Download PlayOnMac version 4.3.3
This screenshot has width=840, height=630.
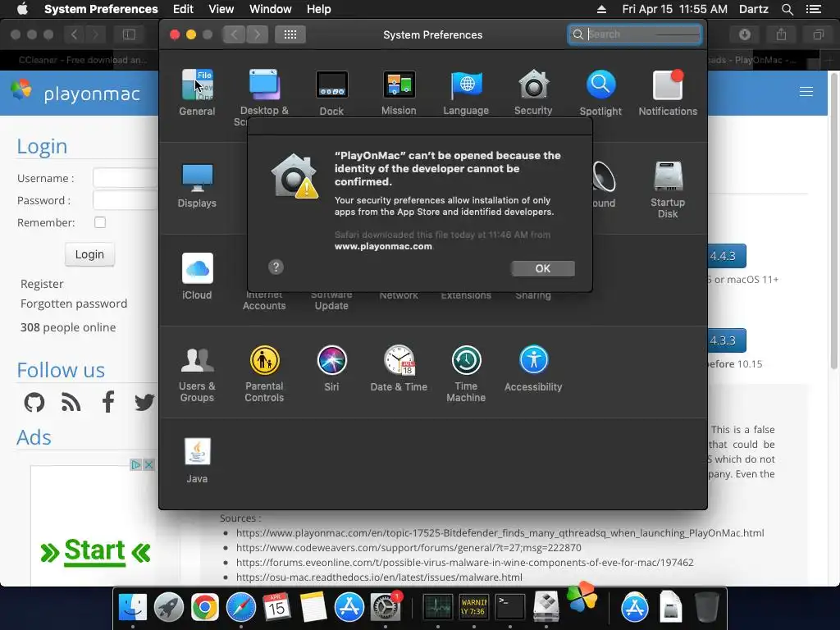pos(727,340)
